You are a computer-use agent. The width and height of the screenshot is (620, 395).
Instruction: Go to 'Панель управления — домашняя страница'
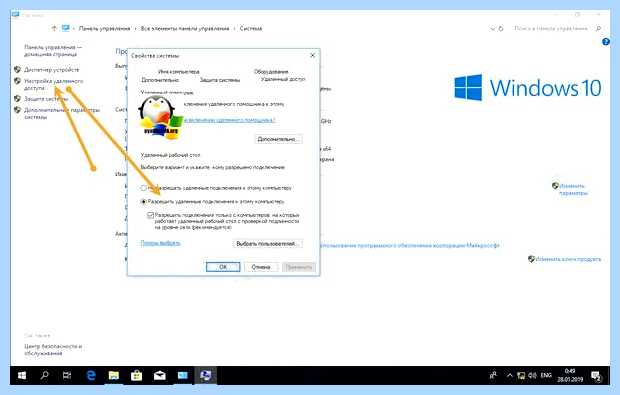pyautogui.click(x=53, y=51)
